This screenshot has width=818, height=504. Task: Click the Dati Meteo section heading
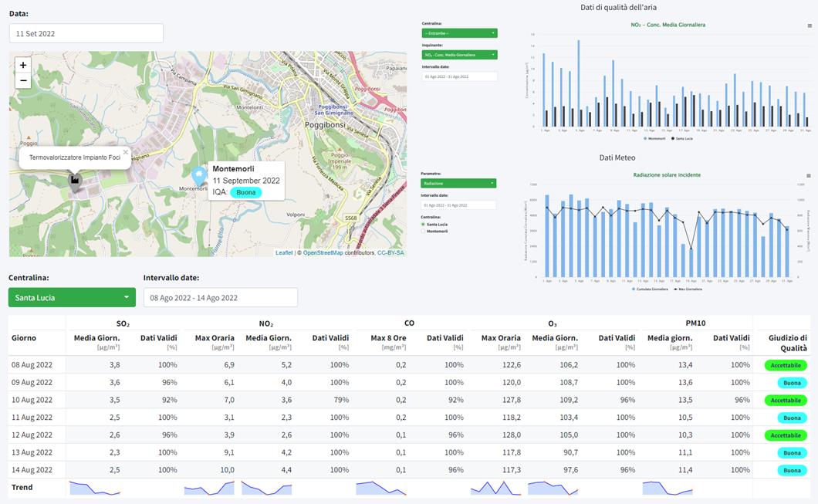tap(617, 157)
